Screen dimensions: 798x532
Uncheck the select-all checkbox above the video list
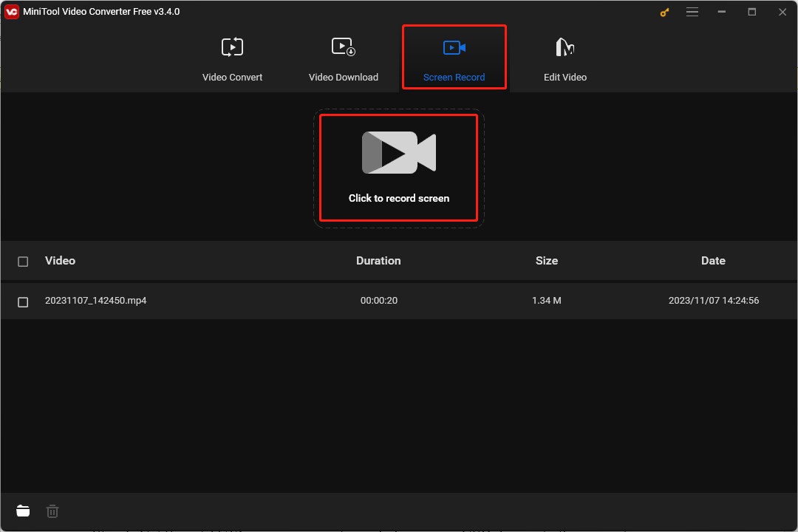[23, 260]
